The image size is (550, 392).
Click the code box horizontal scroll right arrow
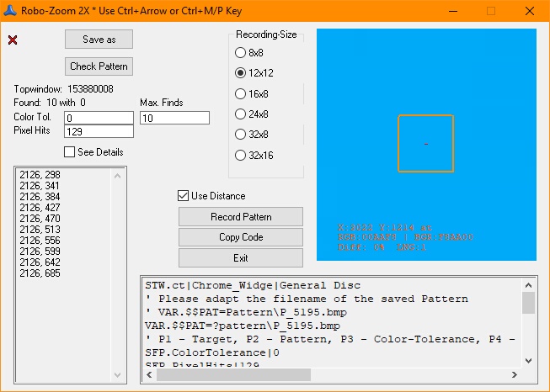point(514,374)
